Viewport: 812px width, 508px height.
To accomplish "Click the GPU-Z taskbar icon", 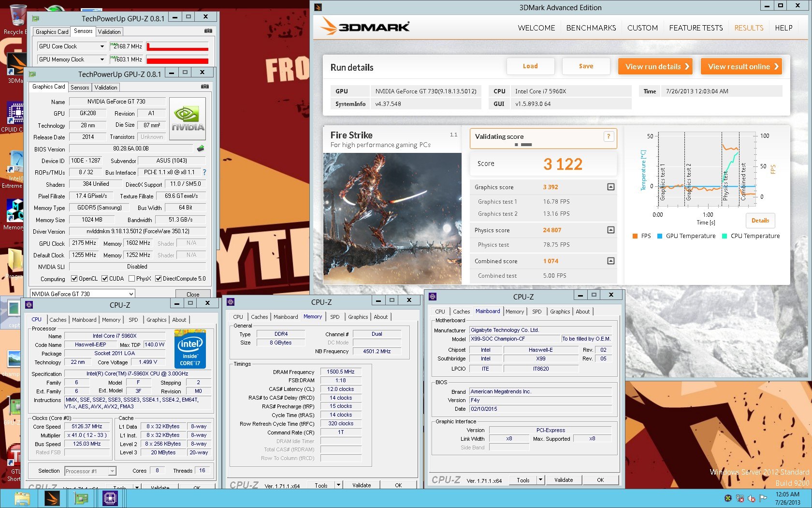I will coord(81,498).
